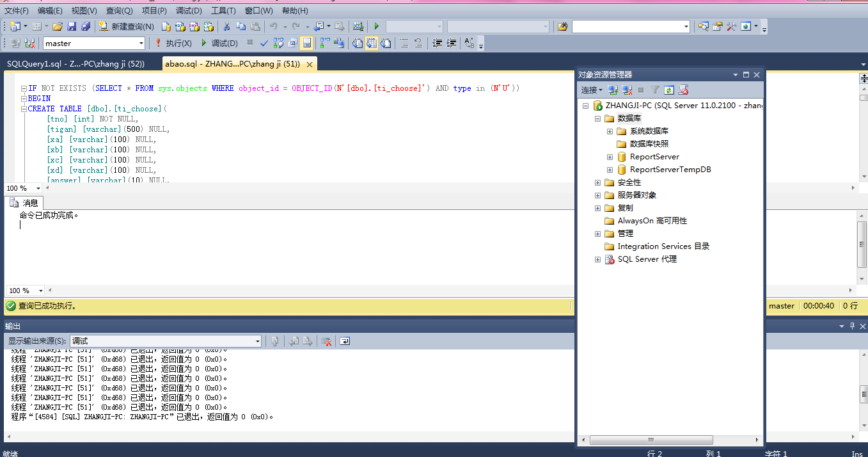Open the 显示输出来源 combo box

click(x=165, y=341)
